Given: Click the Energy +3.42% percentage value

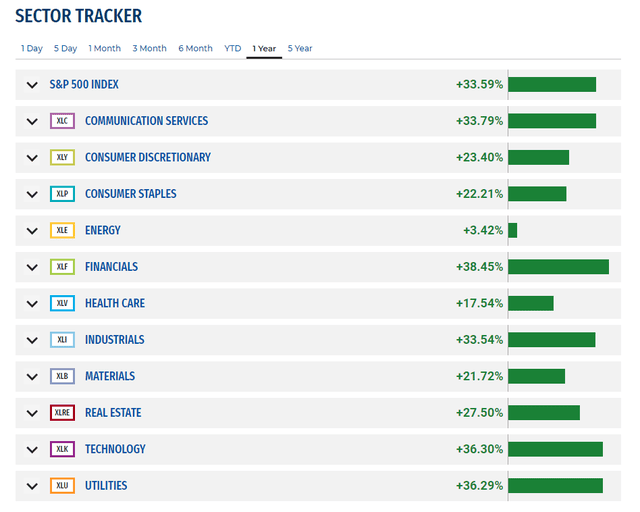Looking at the screenshot, I should 482,231.
